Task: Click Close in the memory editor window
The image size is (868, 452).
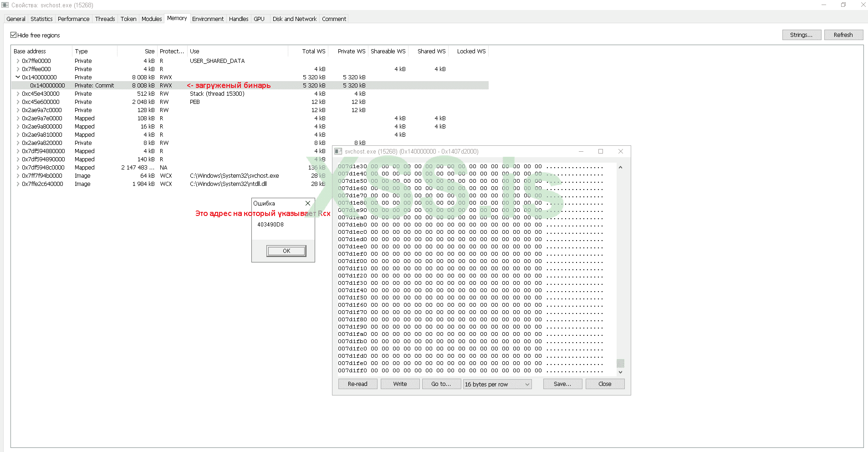Action: (605, 384)
